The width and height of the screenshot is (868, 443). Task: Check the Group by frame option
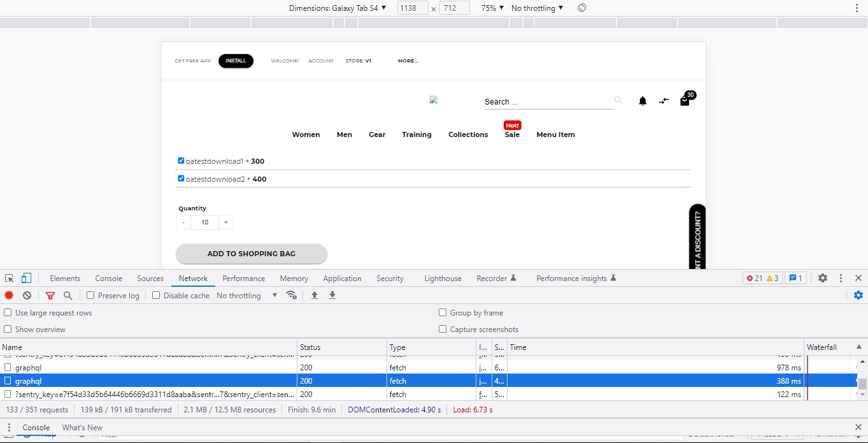click(443, 312)
